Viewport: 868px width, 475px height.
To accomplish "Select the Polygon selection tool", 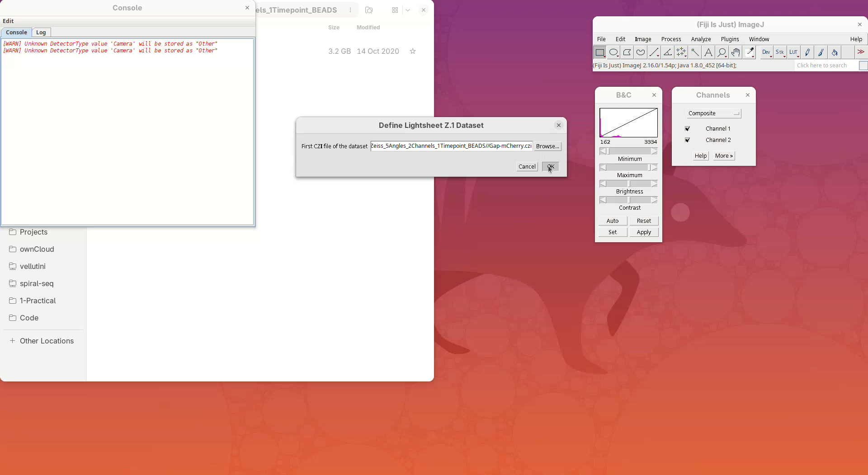I will tap(627, 52).
